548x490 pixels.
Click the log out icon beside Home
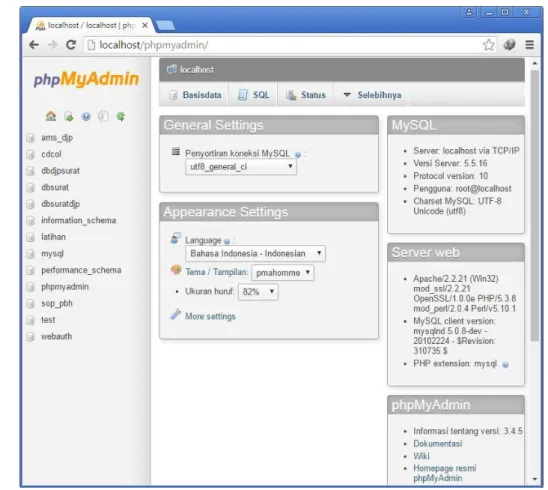69,116
